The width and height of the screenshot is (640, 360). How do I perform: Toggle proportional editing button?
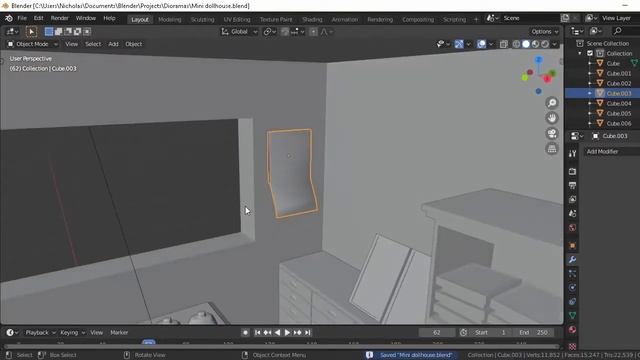click(x=313, y=31)
